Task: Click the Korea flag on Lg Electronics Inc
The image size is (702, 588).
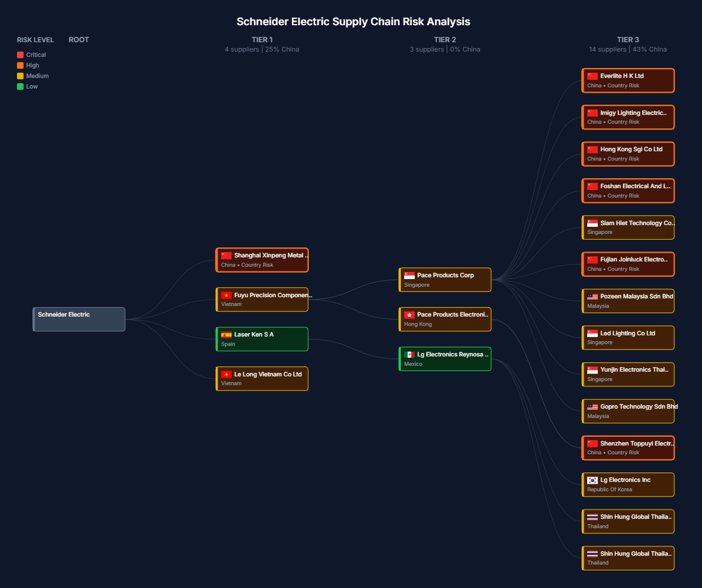Action: pyautogui.click(x=592, y=480)
